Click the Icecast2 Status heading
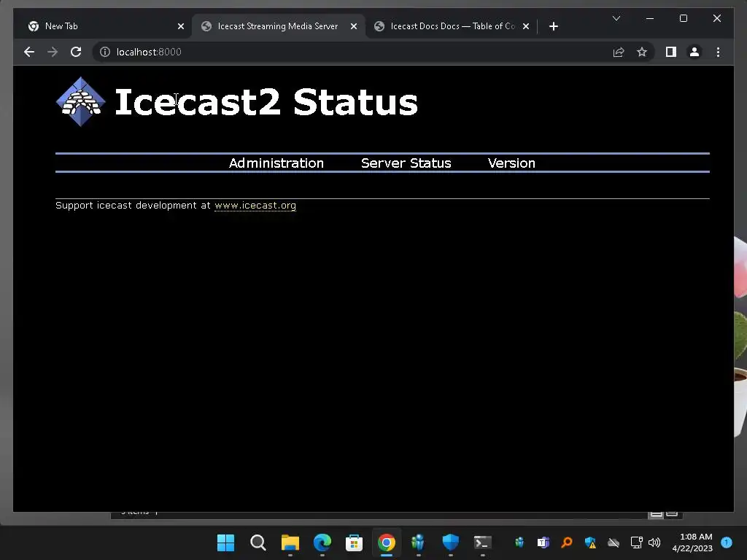 coord(266,102)
